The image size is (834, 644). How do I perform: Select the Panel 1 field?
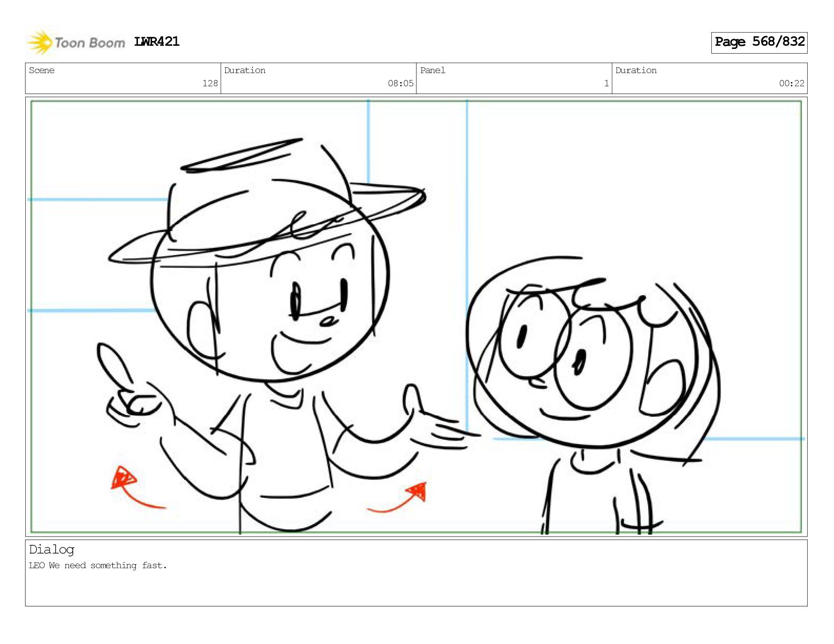click(514, 78)
